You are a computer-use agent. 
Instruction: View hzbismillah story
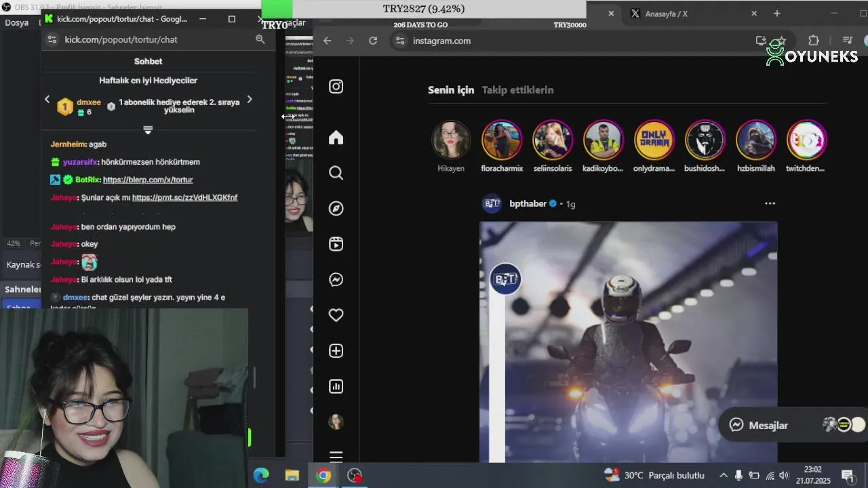[x=755, y=140]
